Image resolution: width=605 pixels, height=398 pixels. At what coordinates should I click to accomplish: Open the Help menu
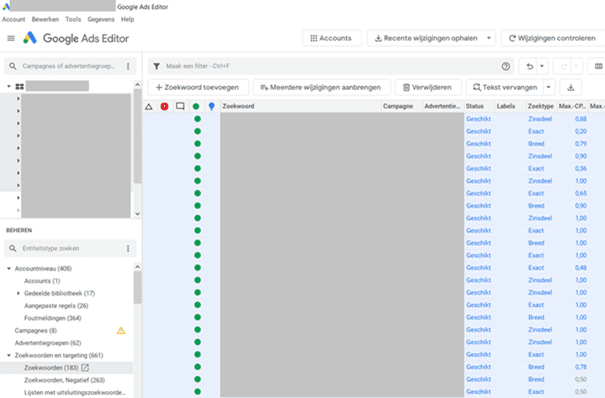(x=127, y=19)
